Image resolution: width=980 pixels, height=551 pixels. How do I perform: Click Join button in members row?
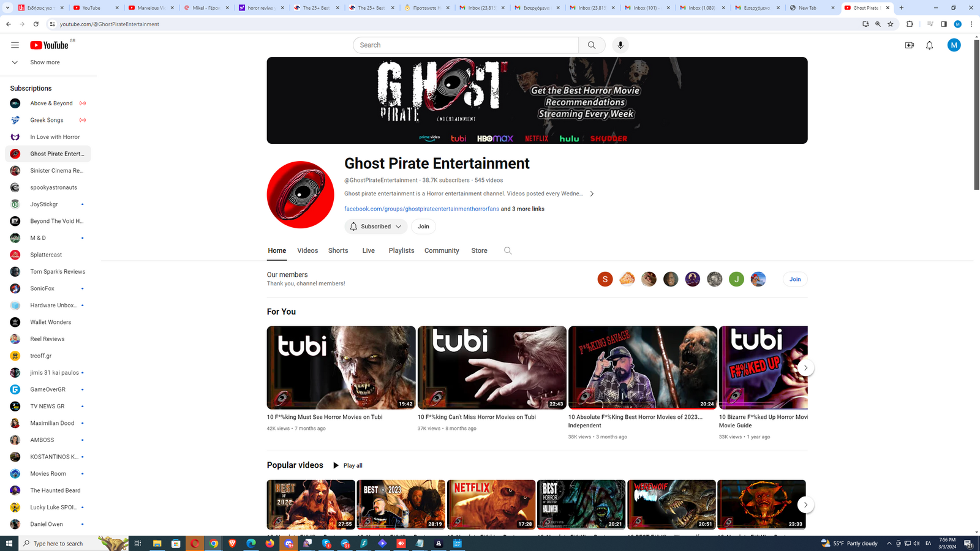click(x=795, y=279)
